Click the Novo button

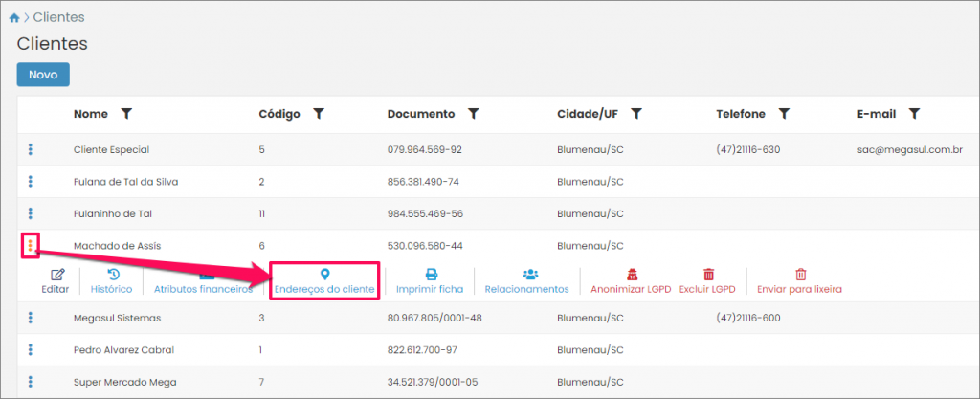pyautogui.click(x=43, y=75)
